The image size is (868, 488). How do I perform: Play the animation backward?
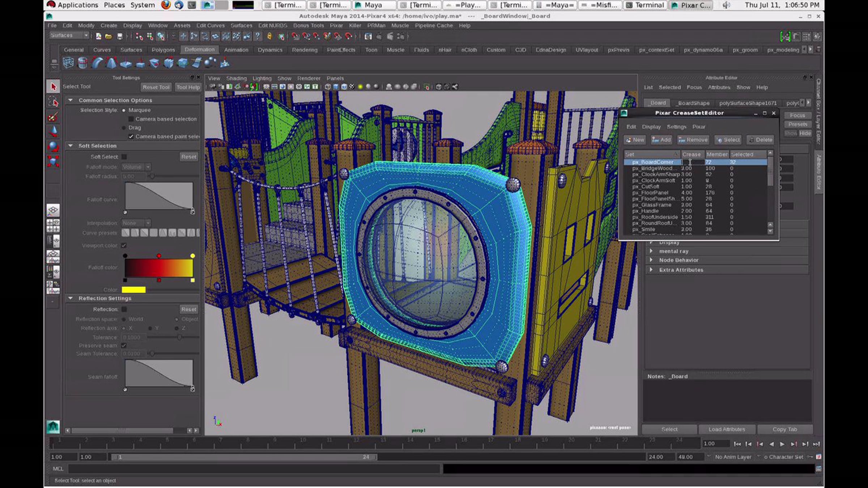click(x=771, y=444)
